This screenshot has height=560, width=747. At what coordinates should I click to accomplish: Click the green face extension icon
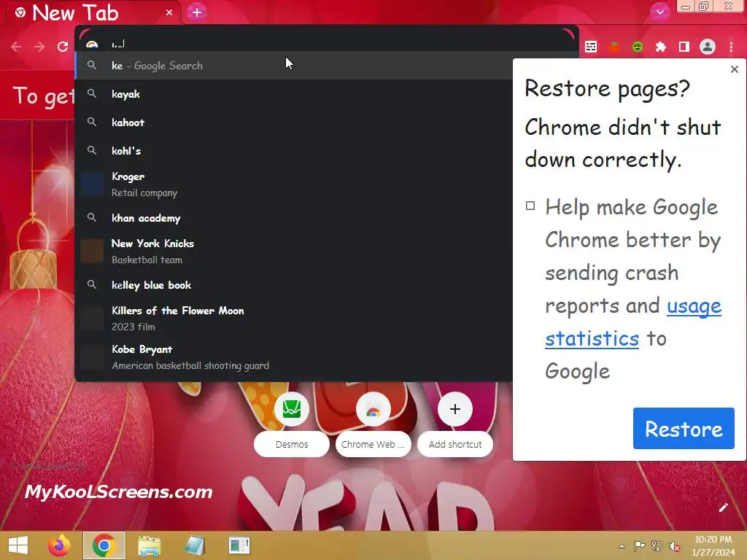[638, 47]
